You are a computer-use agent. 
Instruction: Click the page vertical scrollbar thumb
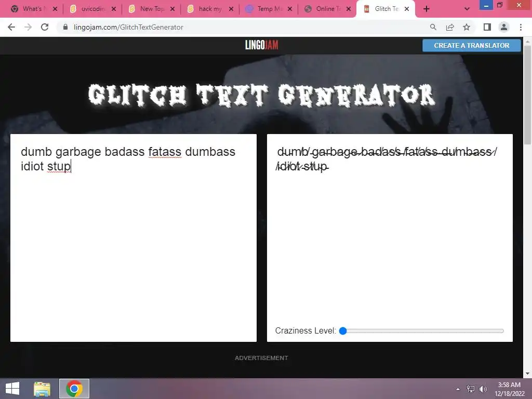[527, 95]
